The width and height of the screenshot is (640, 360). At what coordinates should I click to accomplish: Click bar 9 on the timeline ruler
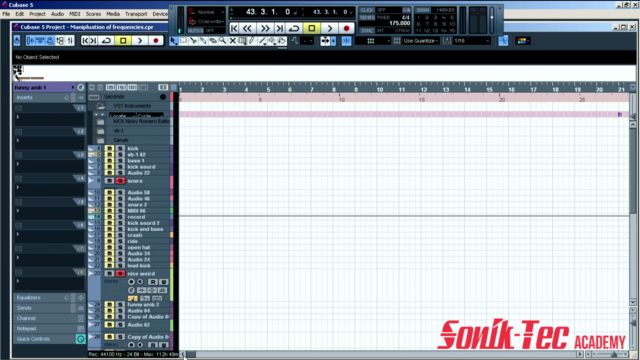[x=356, y=89]
